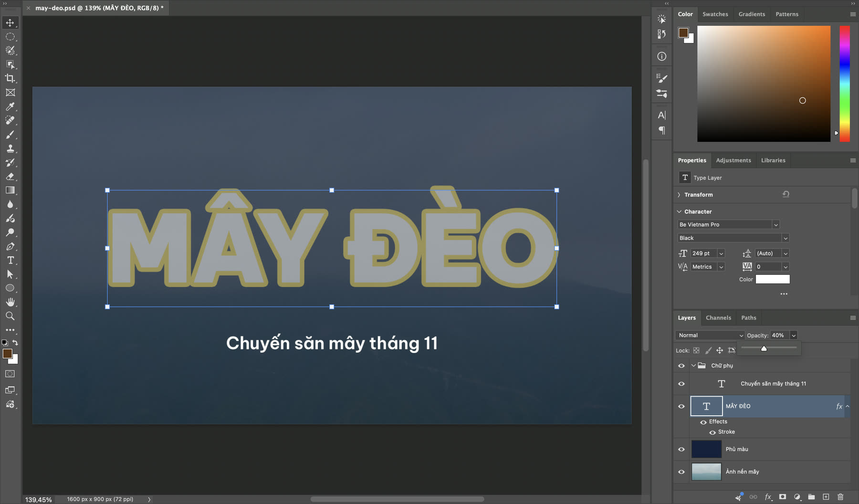This screenshot has width=859, height=504.
Task: Select the Crop tool
Action: 10,78
